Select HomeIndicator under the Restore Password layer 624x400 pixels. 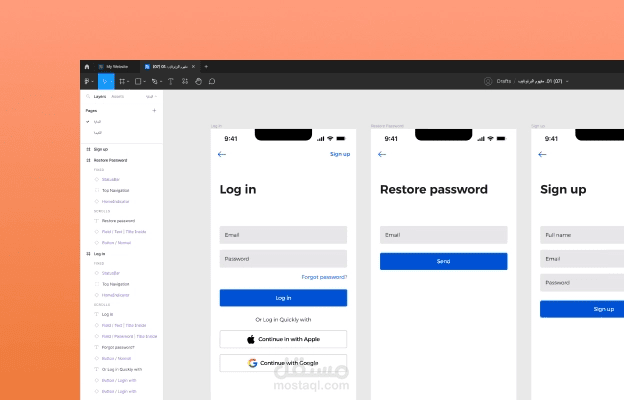(x=115, y=202)
